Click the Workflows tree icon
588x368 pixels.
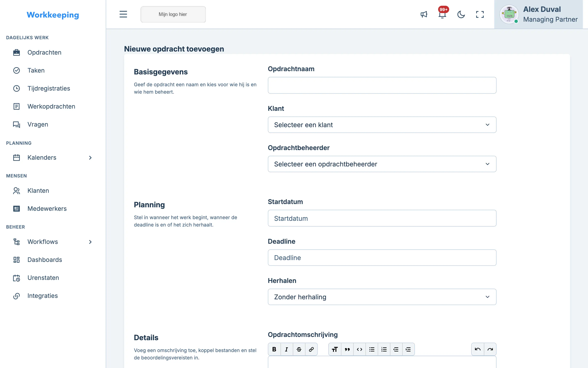pos(17,242)
